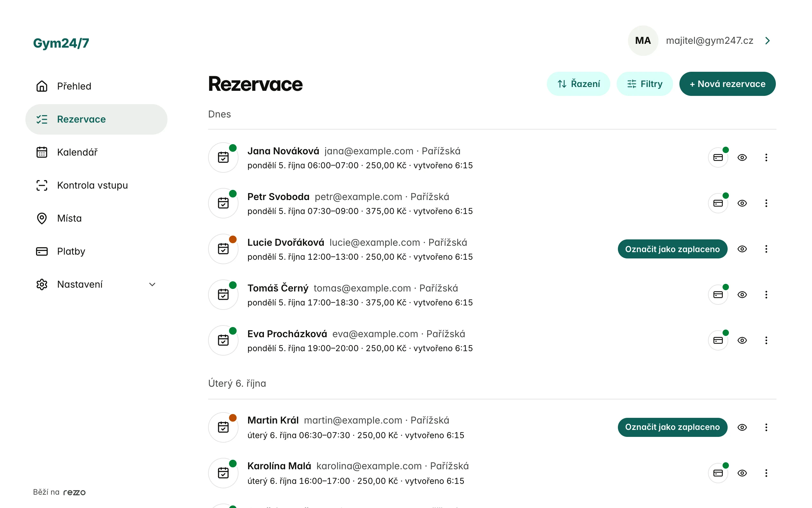
Task: Click the Gym24/7 logo
Action: pos(61,43)
